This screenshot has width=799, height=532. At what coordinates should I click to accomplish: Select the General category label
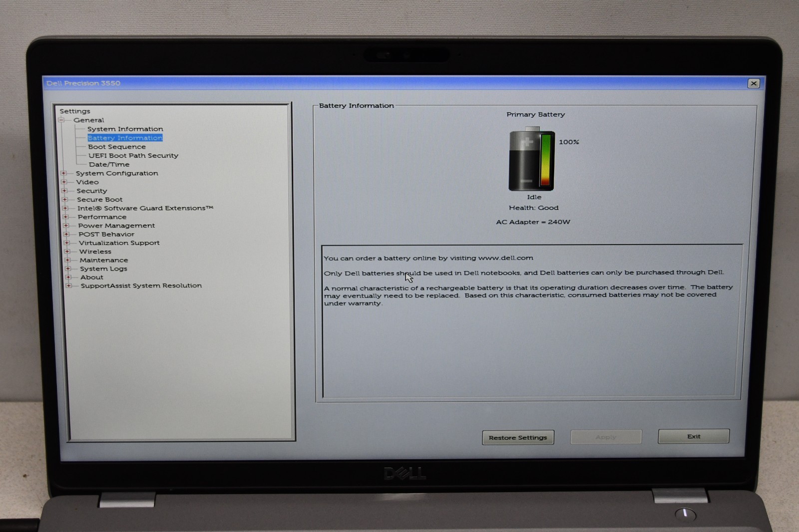(x=89, y=120)
